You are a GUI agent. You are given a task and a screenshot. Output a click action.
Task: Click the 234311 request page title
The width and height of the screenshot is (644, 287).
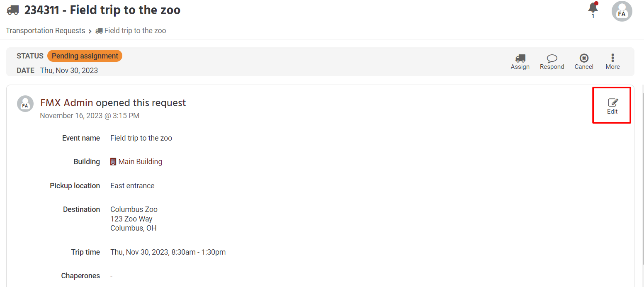(x=102, y=10)
